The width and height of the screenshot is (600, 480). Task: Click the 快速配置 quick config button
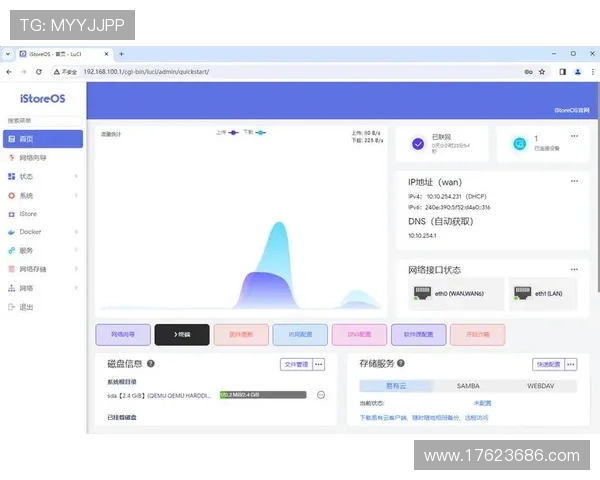548,364
